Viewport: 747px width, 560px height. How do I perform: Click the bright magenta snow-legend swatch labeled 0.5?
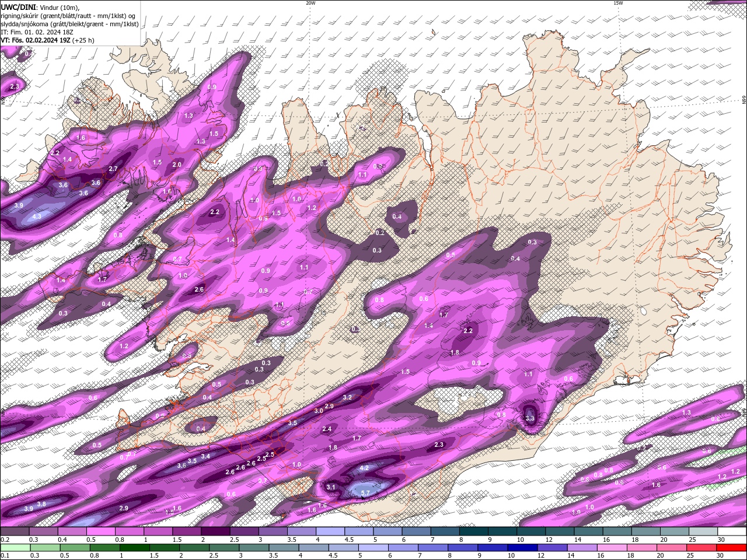100,531
